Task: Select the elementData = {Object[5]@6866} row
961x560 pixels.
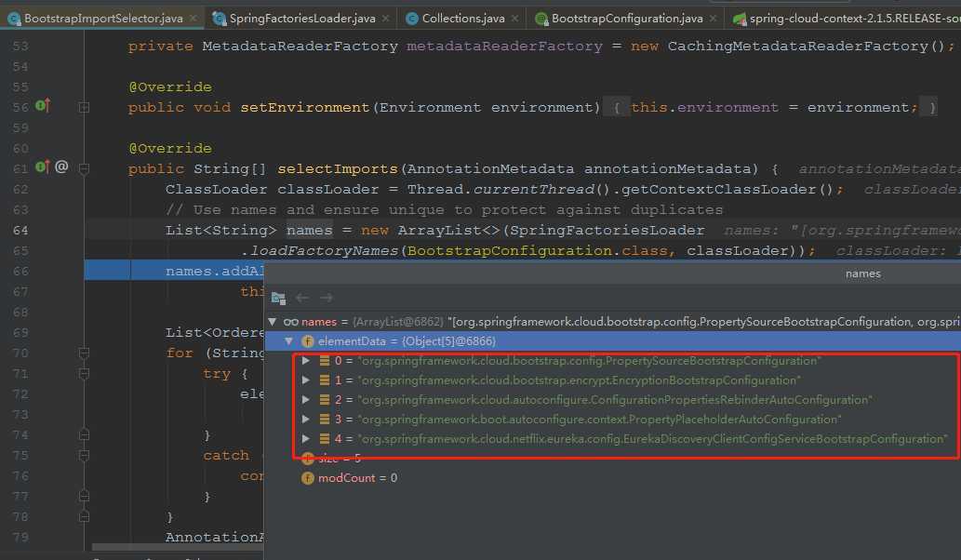Action: [612, 341]
